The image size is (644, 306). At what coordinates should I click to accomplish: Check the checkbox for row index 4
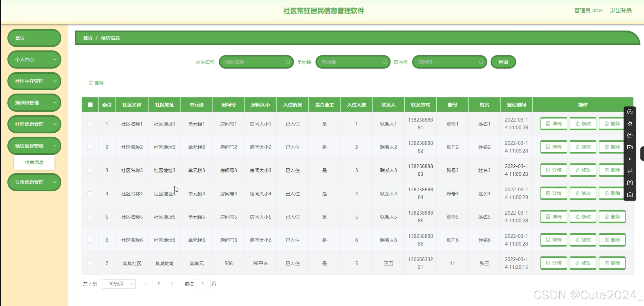click(x=90, y=194)
